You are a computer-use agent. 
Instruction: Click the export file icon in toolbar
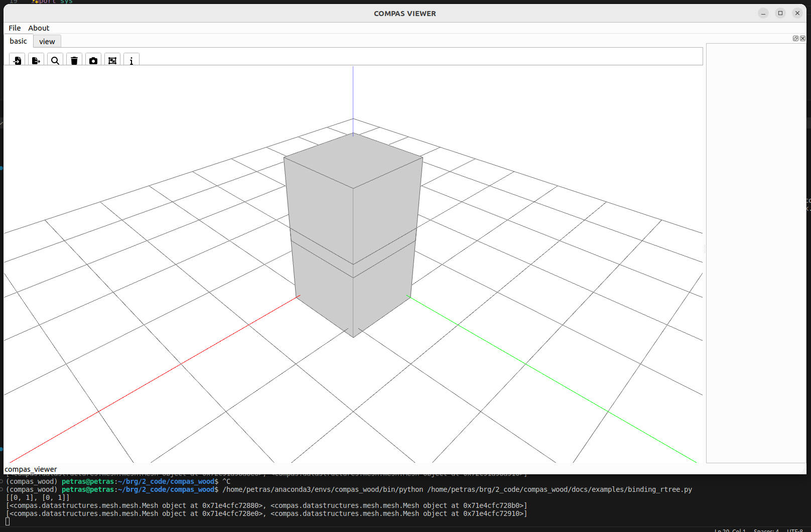click(x=36, y=60)
